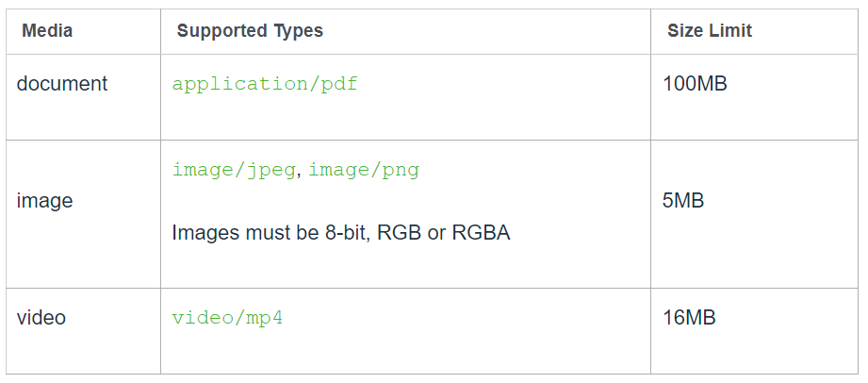
Task: Click the Size Limit column header
Action: (710, 30)
